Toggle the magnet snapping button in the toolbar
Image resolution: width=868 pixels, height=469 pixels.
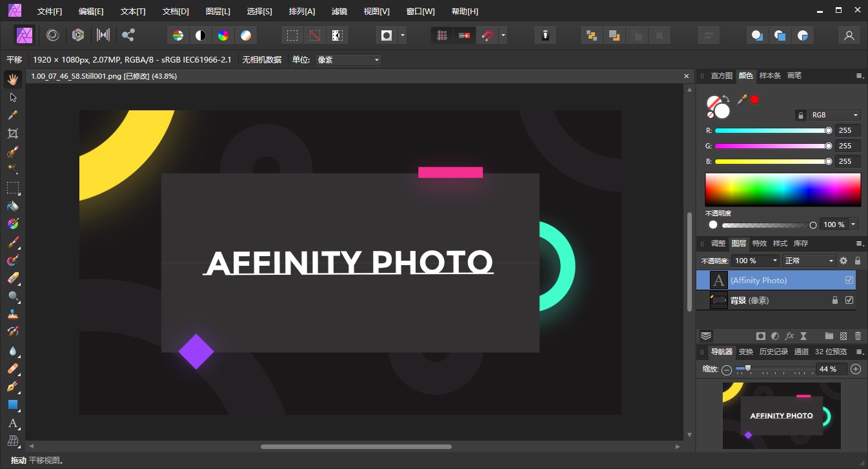pyautogui.click(x=487, y=35)
